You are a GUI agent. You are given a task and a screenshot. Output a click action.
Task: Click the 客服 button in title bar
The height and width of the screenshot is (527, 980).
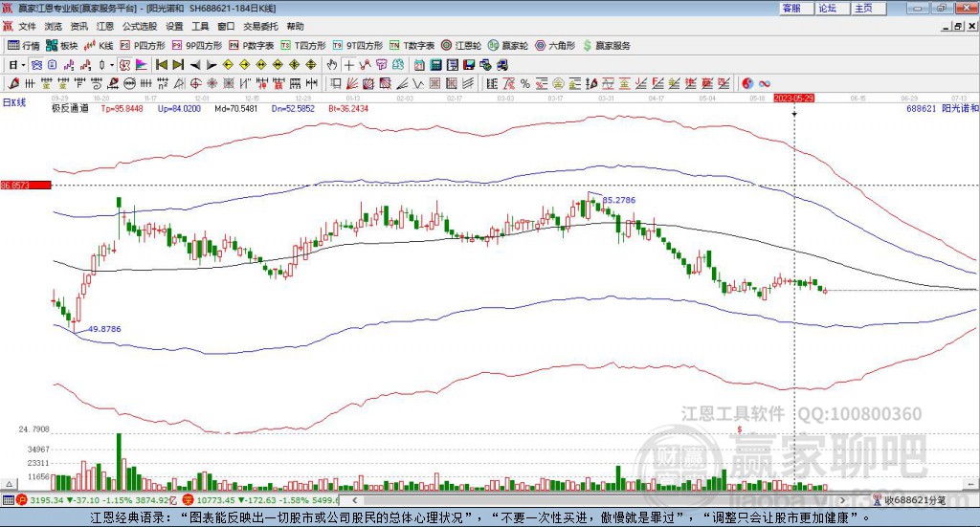point(796,8)
